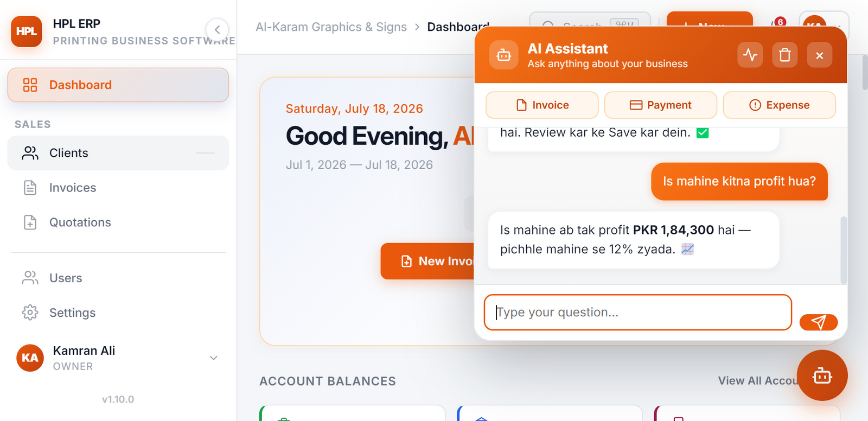Click the Settings gear in sidebar
Viewport: 868px width, 421px height.
coord(30,312)
